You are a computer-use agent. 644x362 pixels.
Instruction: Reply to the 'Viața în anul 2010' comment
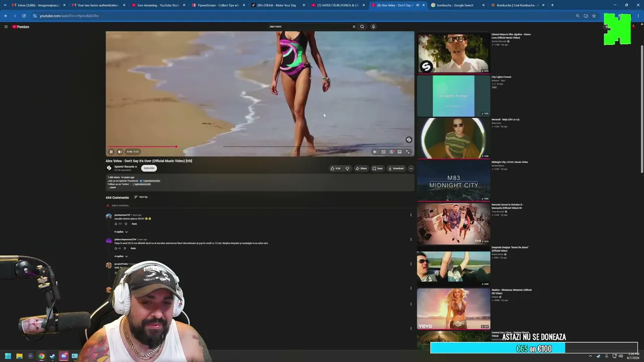[133, 248]
